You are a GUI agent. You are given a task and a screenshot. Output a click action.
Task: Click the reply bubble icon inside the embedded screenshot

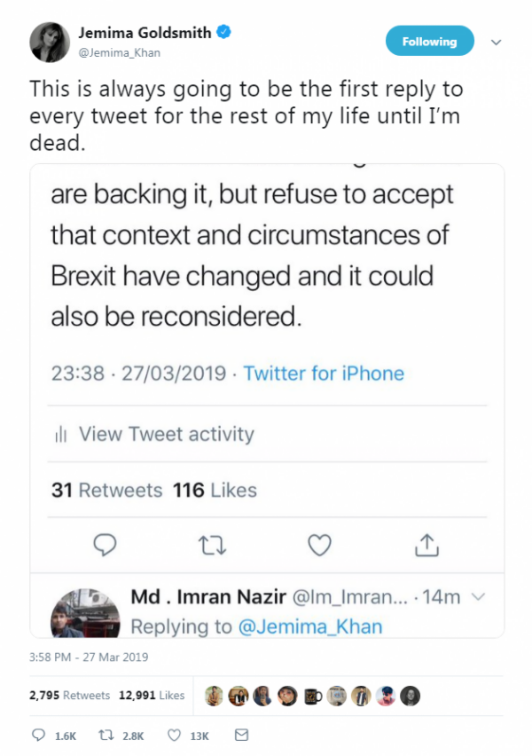click(105, 543)
